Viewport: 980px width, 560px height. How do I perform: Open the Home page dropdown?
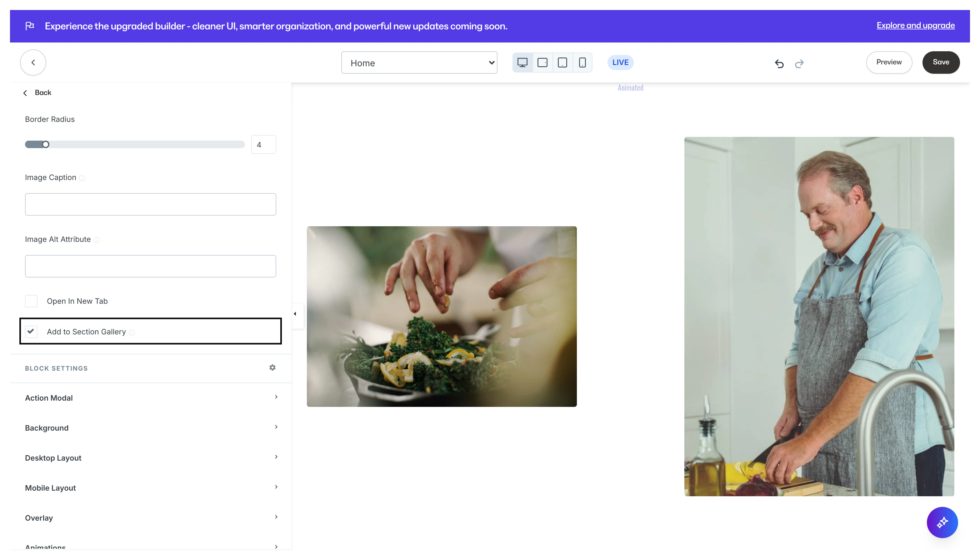419,63
